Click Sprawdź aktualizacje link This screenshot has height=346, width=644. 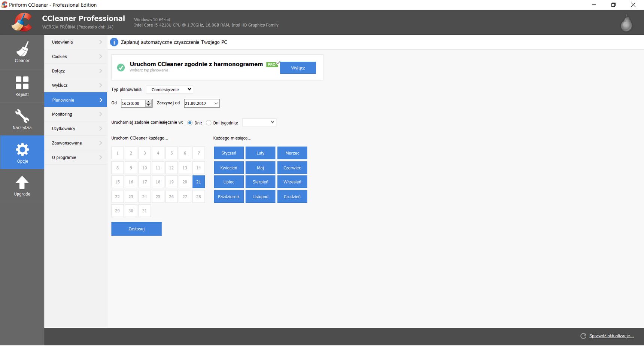(611, 336)
